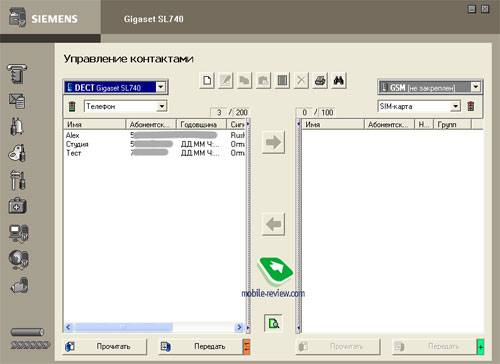The height and width of the screenshot is (364, 500).
Task: Click the Siemens logo icon in the header
Action: pos(17,17)
